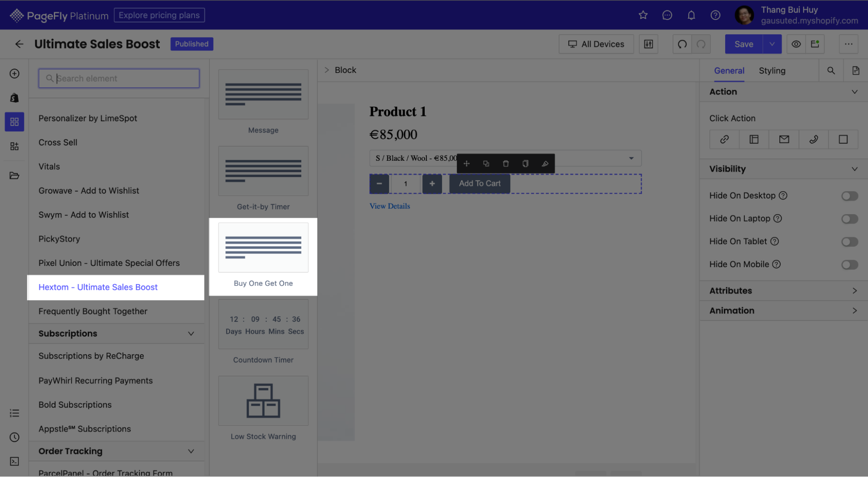Click the redo arrow button
The width and height of the screenshot is (868, 477).
[x=701, y=44]
